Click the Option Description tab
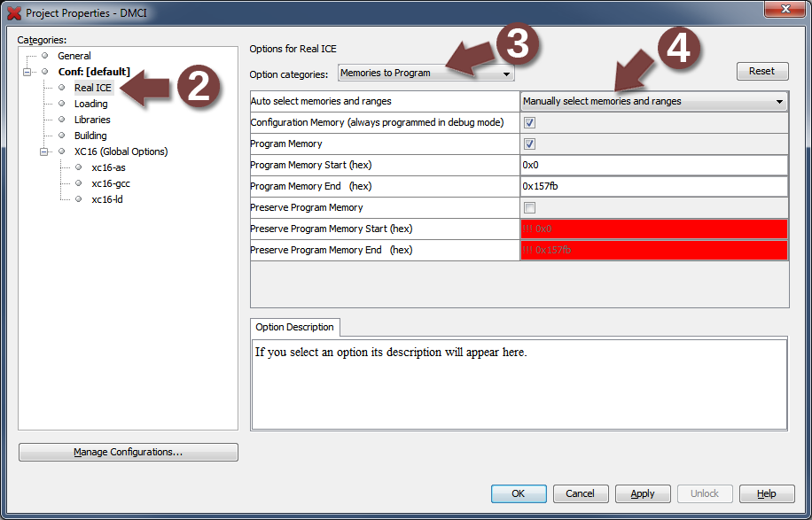Screen dimensions: 812x520 [x=294, y=327]
